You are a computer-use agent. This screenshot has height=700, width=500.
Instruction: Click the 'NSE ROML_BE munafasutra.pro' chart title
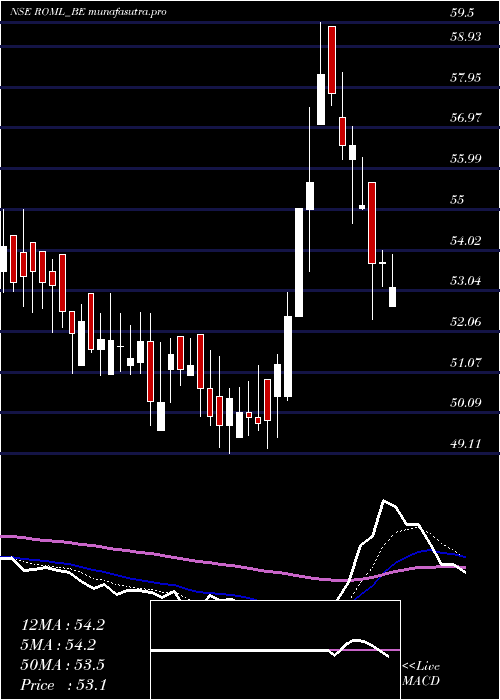(x=88, y=12)
